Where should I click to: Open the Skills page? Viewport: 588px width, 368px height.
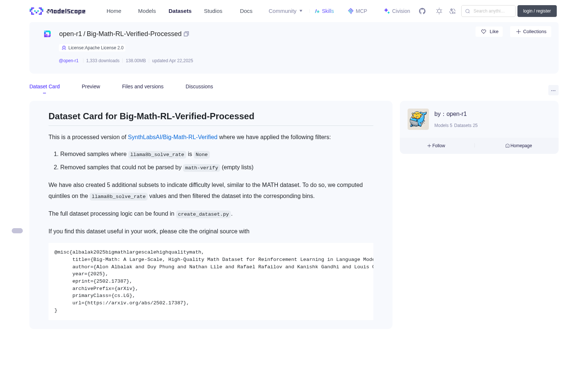click(x=324, y=11)
